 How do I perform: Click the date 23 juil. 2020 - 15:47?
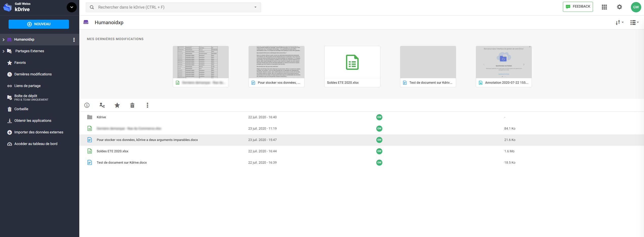pyautogui.click(x=262, y=140)
